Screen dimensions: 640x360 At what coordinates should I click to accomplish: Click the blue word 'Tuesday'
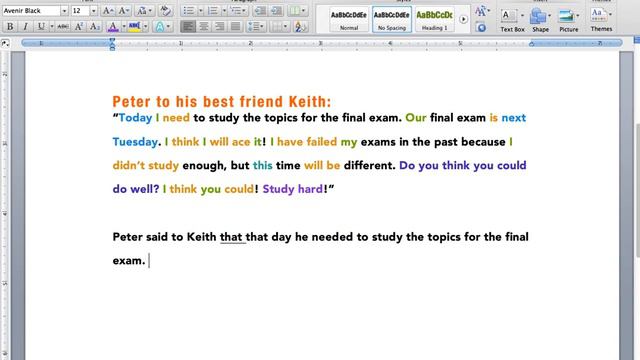tap(135, 142)
